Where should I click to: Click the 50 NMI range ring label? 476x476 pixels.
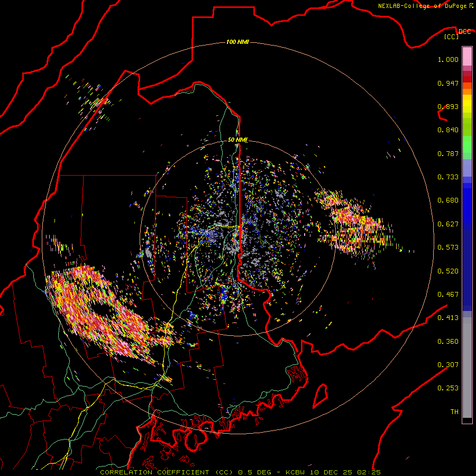pyautogui.click(x=237, y=140)
